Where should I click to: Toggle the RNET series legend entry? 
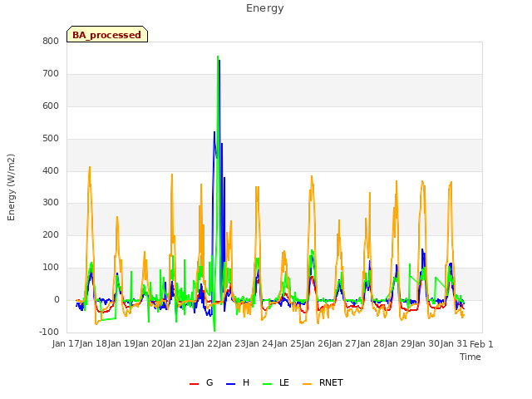click(323, 382)
